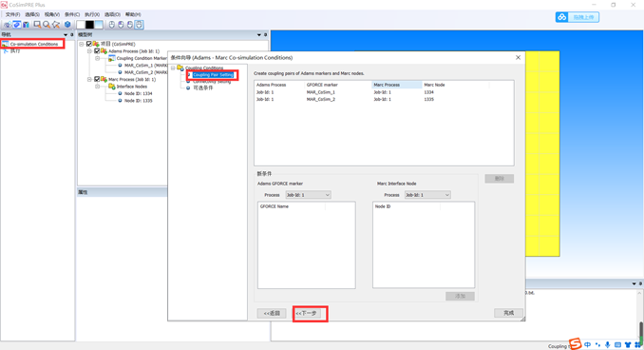
Task: Set gradient blue background swatch
Action: (x=99, y=25)
